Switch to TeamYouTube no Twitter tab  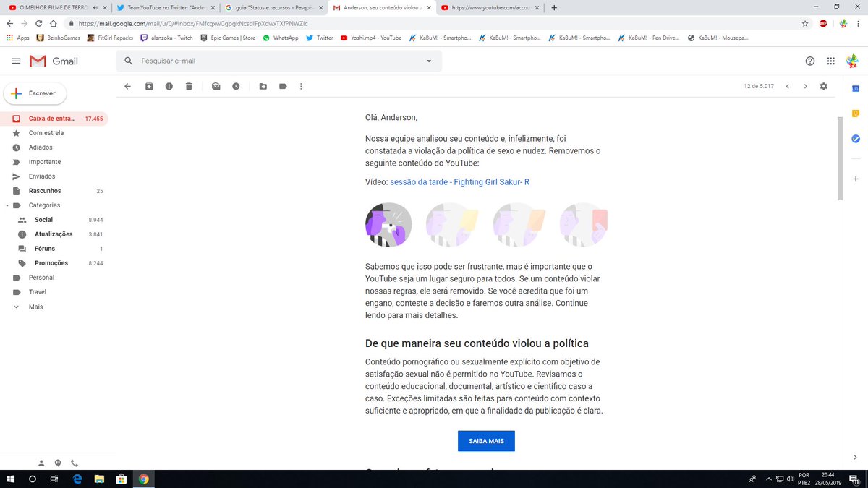pos(165,7)
